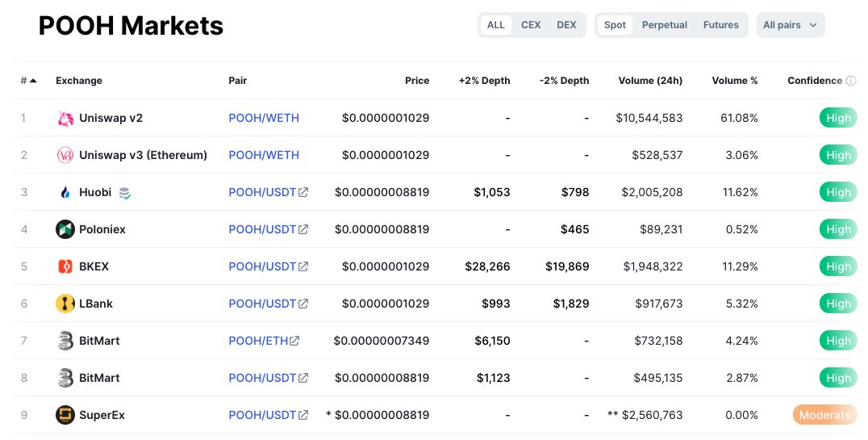Open the Uniswap v2 exchange name

click(x=111, y=118)
